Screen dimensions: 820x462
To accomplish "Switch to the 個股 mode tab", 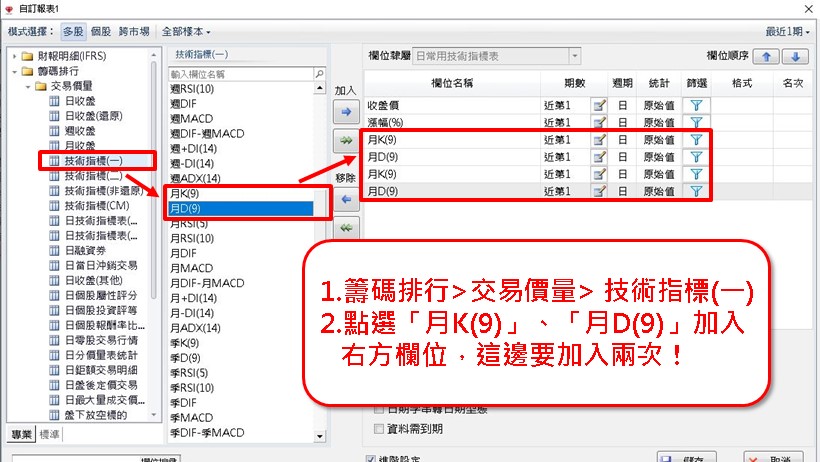I will pos(101,31).
